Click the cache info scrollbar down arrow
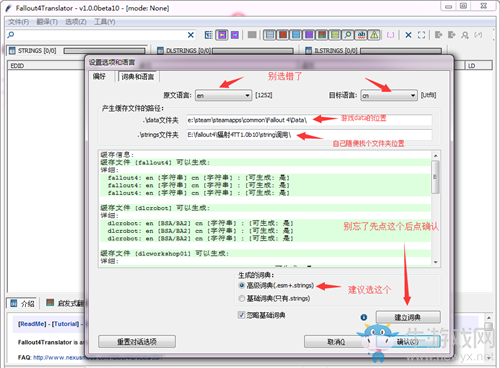 [x=435, y=263]
